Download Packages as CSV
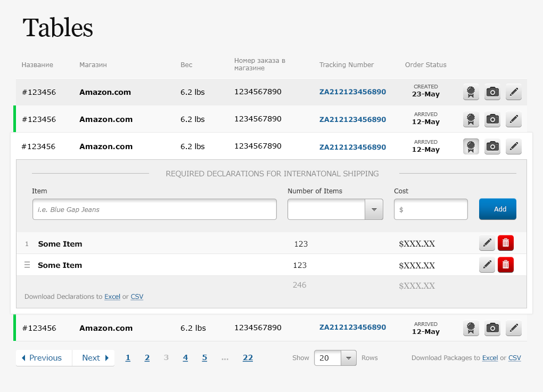The image size is (543, 392). (515, 357)
